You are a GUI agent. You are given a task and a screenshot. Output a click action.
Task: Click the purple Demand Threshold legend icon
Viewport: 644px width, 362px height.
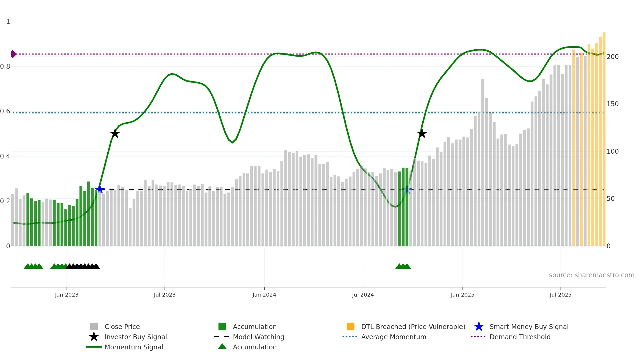point(478,337)
